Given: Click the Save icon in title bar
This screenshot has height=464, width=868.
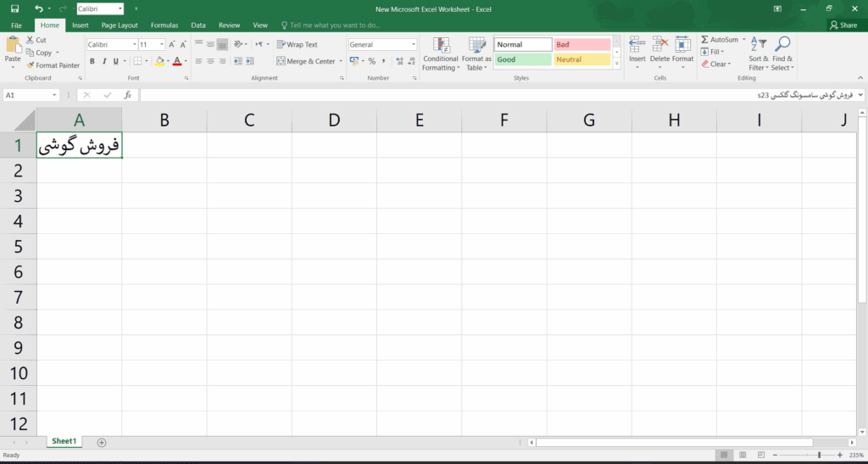Looking at the screenshot, I should [x=14, y=8].
